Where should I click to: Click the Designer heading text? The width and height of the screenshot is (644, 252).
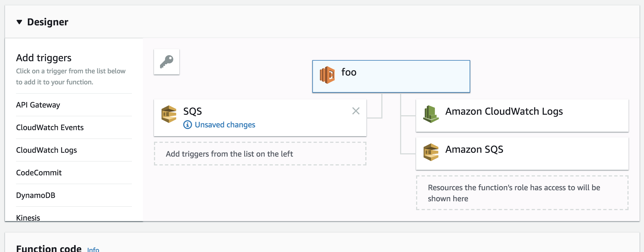(x=47, y=22)
